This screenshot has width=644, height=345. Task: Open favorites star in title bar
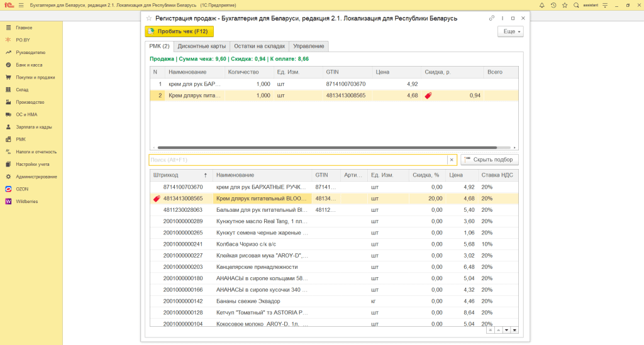pos(565,5)
